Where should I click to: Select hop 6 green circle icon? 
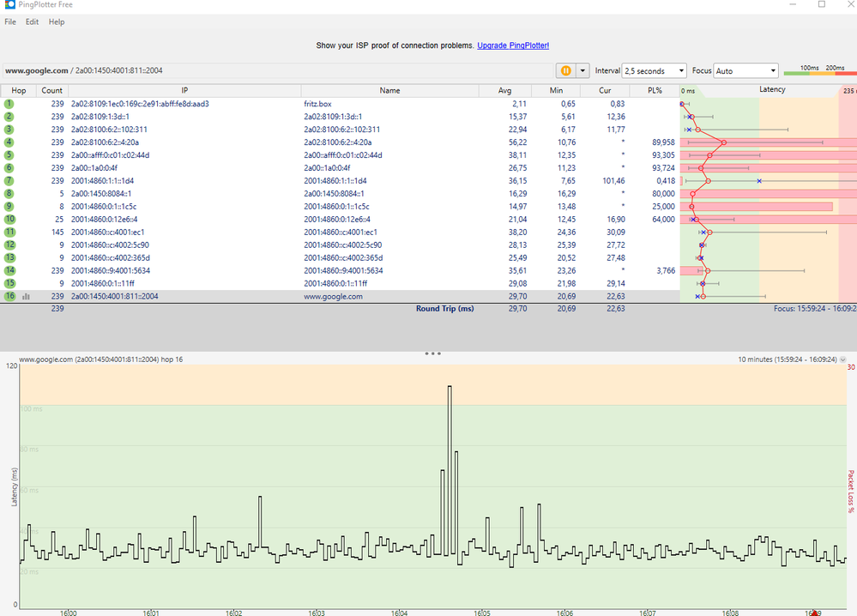tap(9, 168)
